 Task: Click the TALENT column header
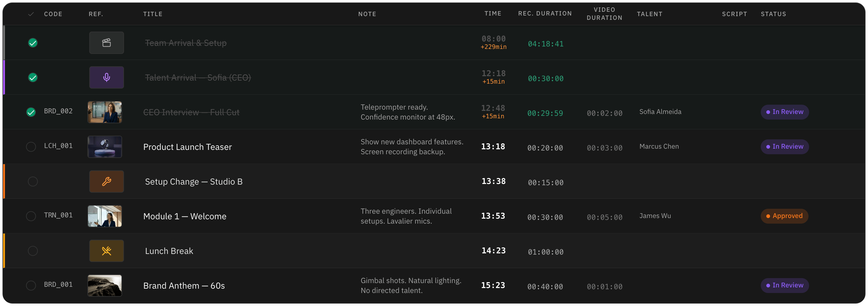pos(650,14)
